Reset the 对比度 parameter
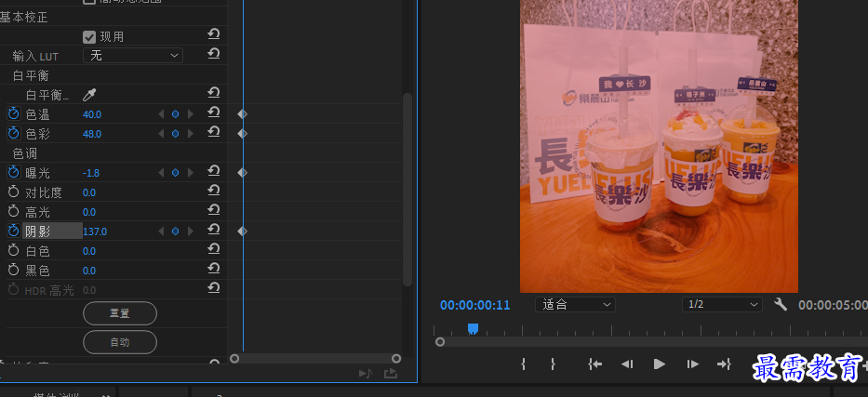Viewport: 868px width, 397px height. [214, 191]
